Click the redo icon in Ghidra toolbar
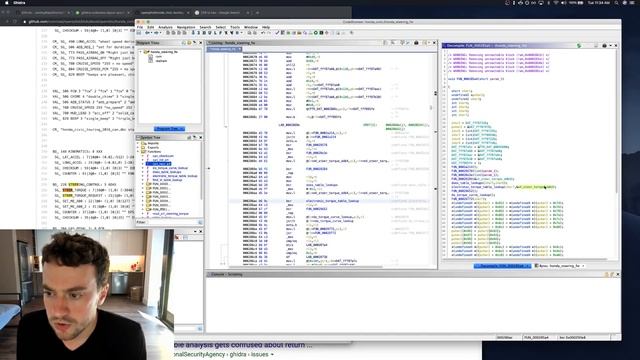The image size is (640, 360). point(269,33)
